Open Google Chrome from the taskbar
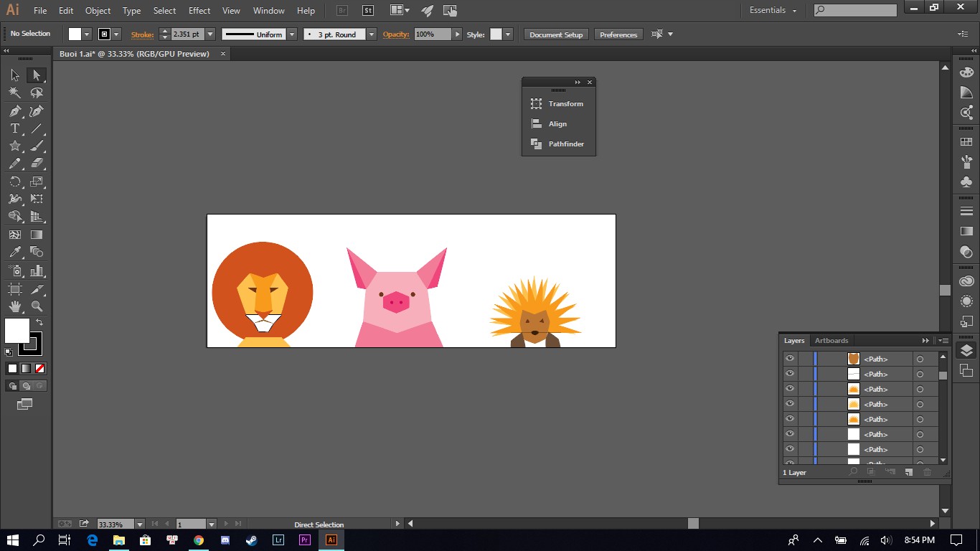 coord(199,540)
